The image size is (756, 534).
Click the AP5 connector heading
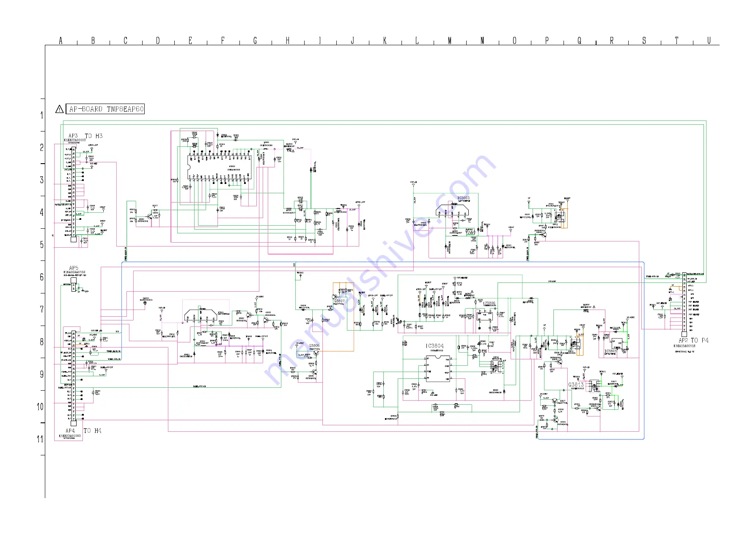(74, 268)
